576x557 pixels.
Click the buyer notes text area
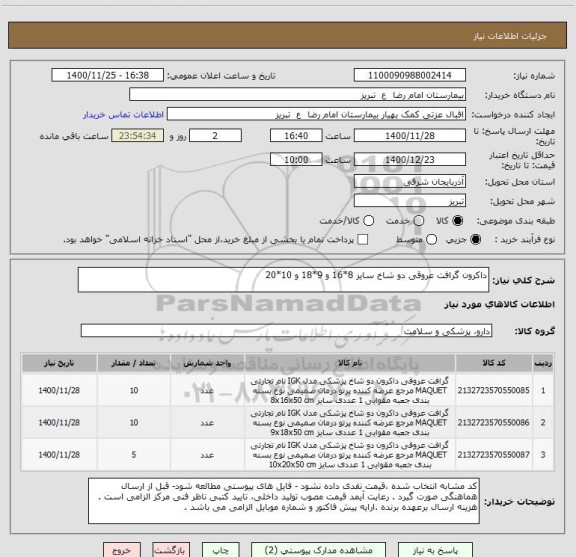[284, 501]
